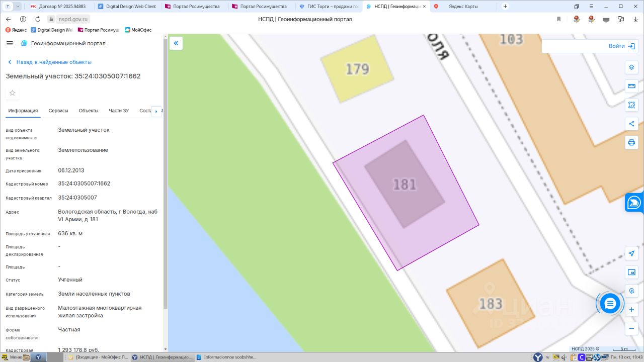Open the map layers panel
The width and height of the screenshot is (644, 362).
click(631, 67)
